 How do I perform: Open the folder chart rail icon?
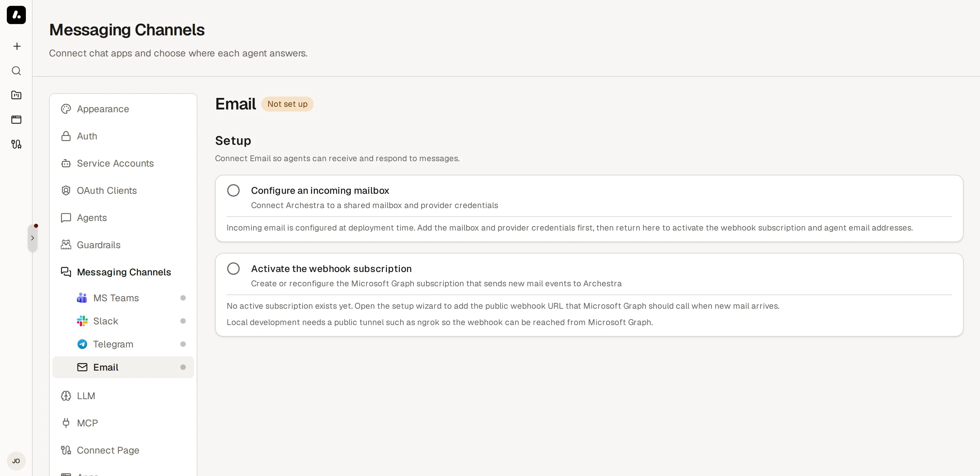[16, 95]
